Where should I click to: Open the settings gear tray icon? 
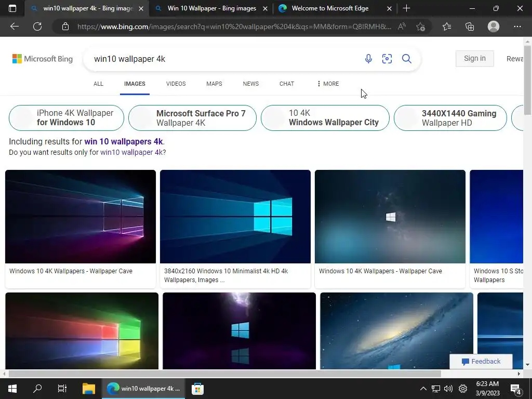[463, 389]
